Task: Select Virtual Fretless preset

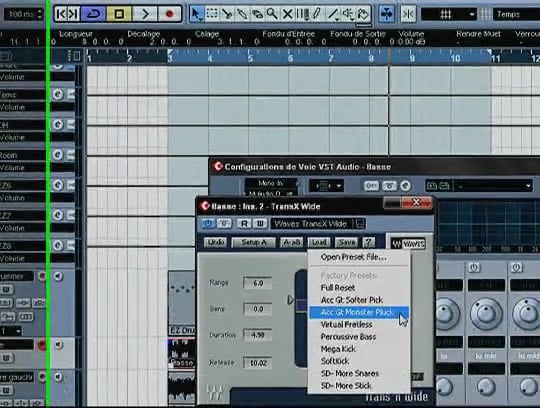Action: pyautogui.click(x=346, y=324)
